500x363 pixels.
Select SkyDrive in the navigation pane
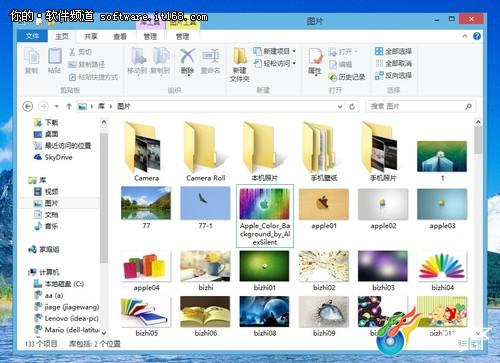(53, 157)
